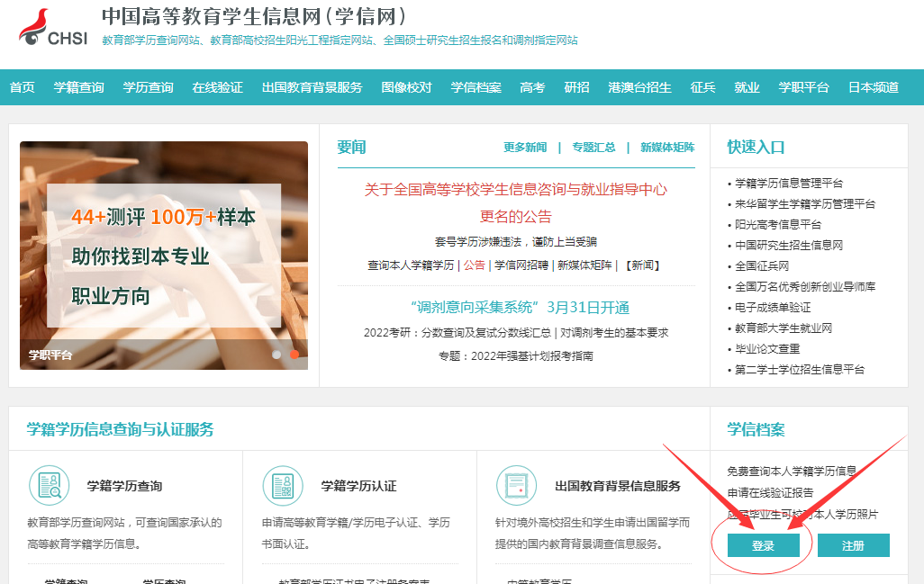The height and width of the screenshot is (584, 924).
Task: Open 图像校对 navigation item
Action: [406, 87]
